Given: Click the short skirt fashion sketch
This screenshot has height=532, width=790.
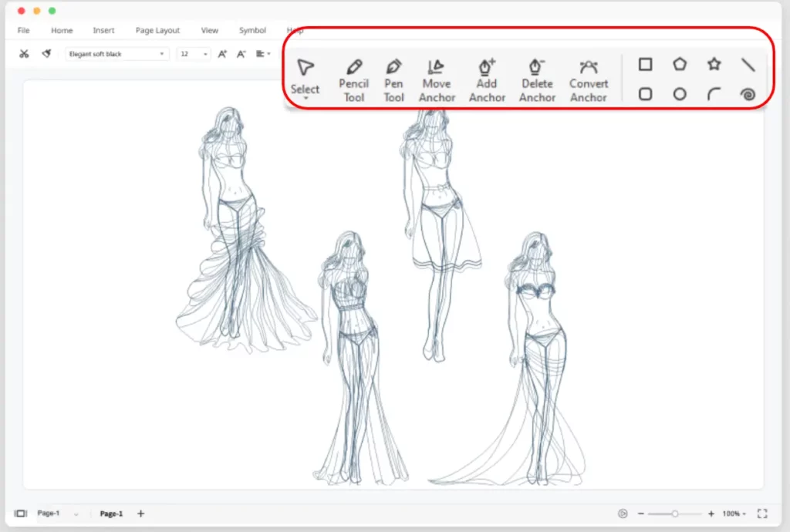Looking at the screenshot, I should [x=439, y=234].
